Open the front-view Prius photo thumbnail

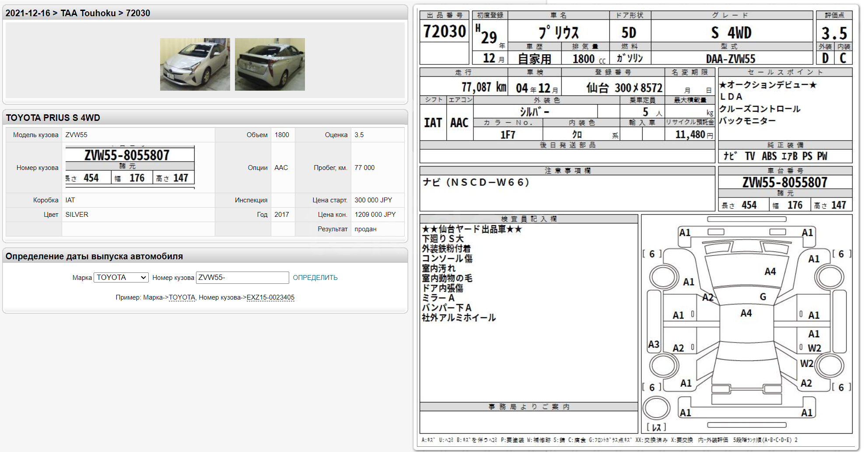tap(195, 64)
